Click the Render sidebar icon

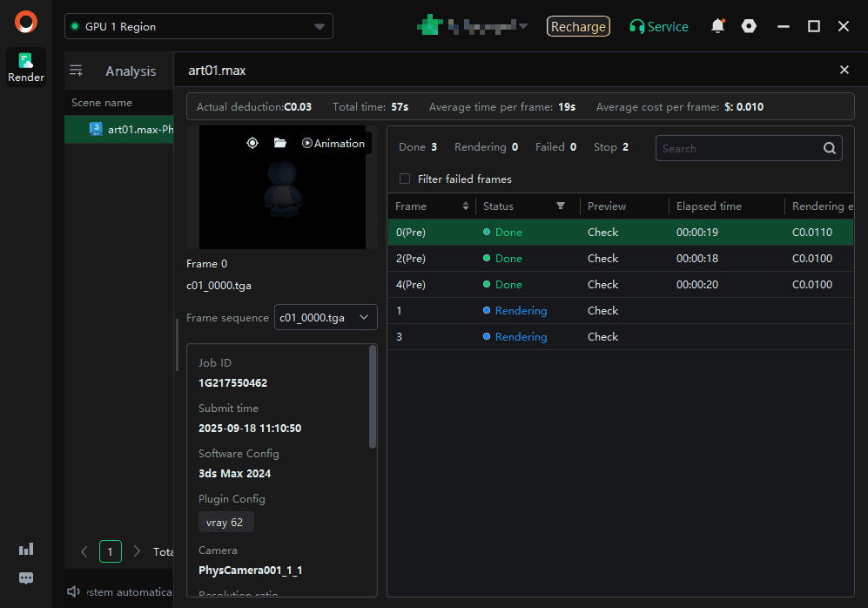coord(26,67)
